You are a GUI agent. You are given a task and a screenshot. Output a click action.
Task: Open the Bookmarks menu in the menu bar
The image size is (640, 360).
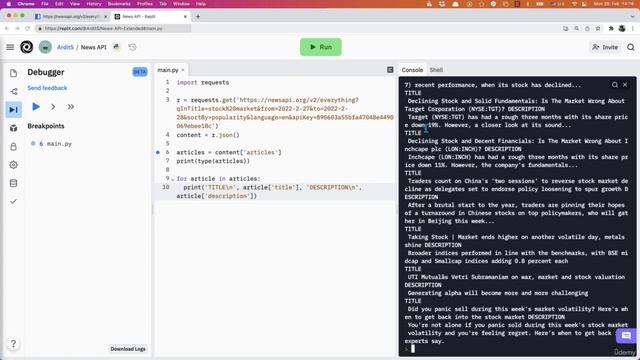(119, 4)
